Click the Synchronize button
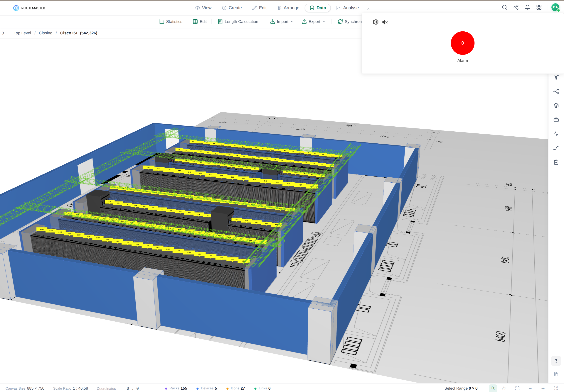Viewport: 564px width, 392px height. point(350,22)
